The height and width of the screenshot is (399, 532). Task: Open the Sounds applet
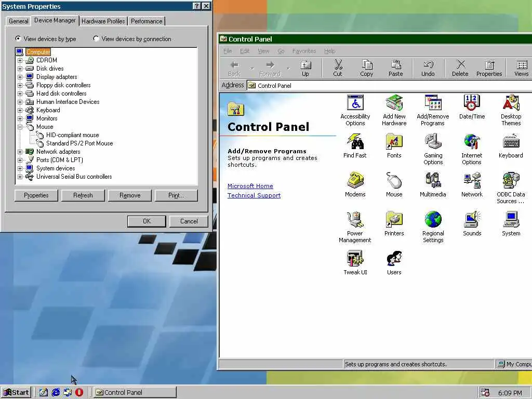point(472,224)
